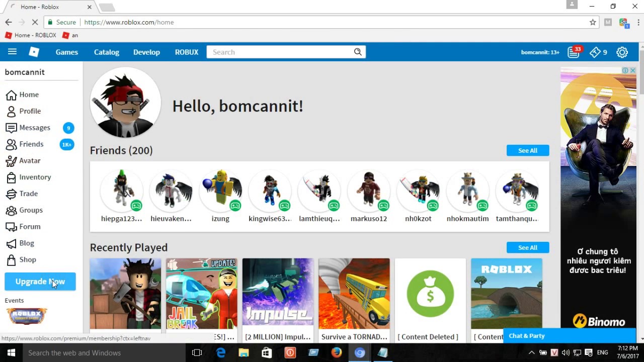Launch Firefox from taskbar
This screenshot has height=362, width=644.
click(337, 353)
